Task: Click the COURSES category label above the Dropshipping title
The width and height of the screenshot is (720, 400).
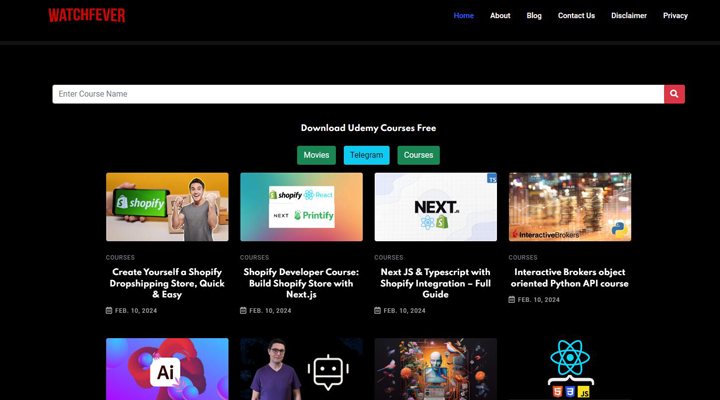Action: pyautogui.click(x=120, y=258)
